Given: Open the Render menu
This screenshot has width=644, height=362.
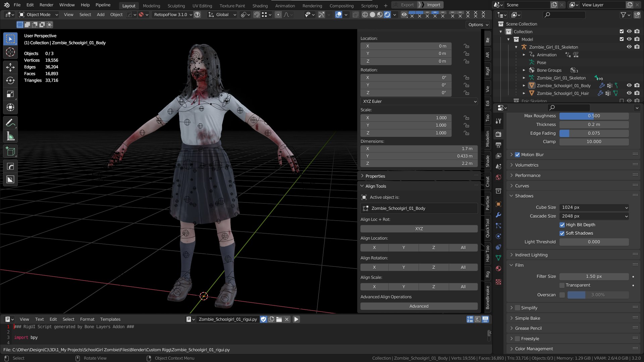Looking at the screenshot, I should pyautogui.click(x=46, y=5).
